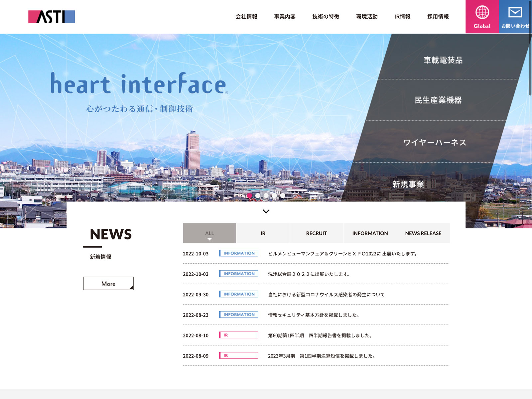Click the お問い合わせ envelope icon

coord(515,13)
